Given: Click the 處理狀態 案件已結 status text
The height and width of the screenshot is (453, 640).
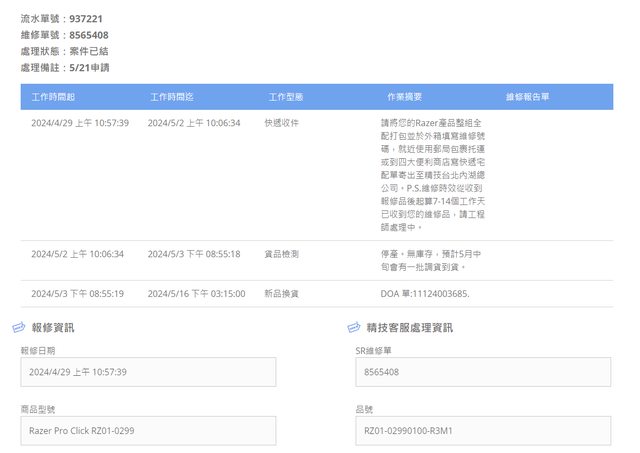Looking at the screenshot, I should coord(67,51).
